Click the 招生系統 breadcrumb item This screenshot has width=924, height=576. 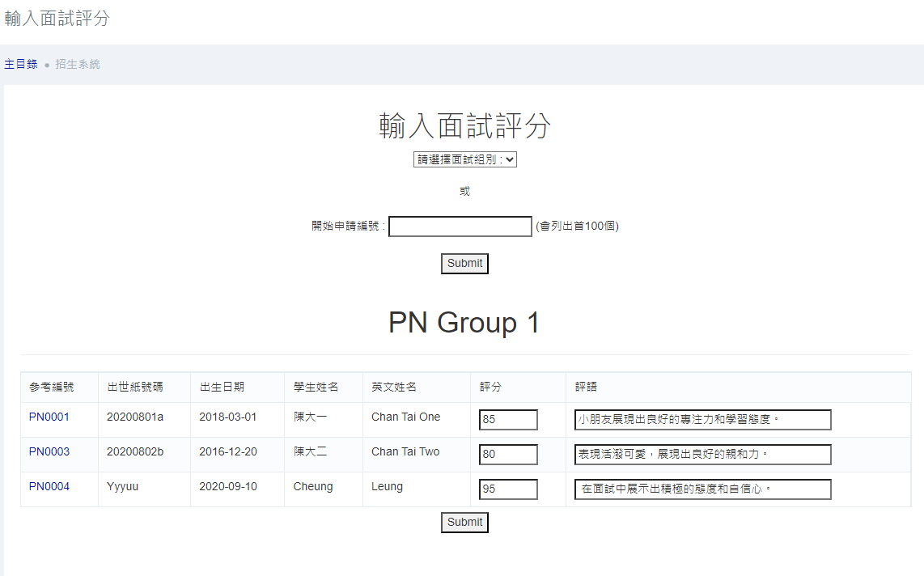pyautogui.click(x=78, y=65)
